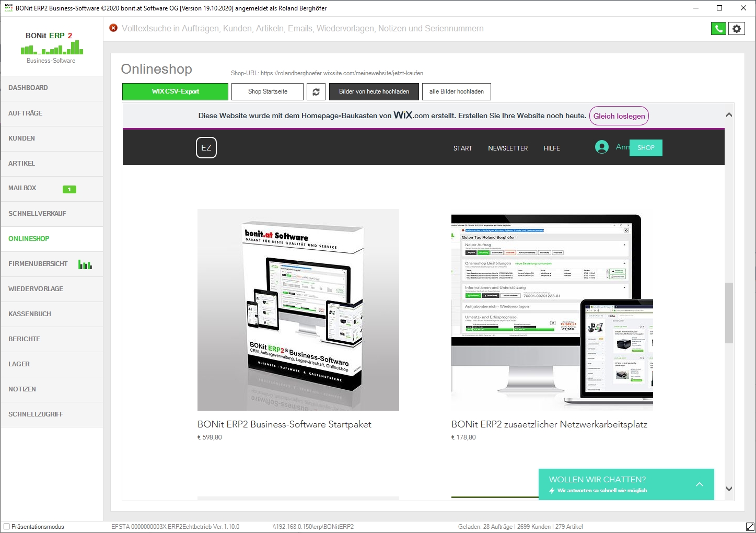Go to Kassenbuch
Screen dimensions: 756x533
[52, 314]
